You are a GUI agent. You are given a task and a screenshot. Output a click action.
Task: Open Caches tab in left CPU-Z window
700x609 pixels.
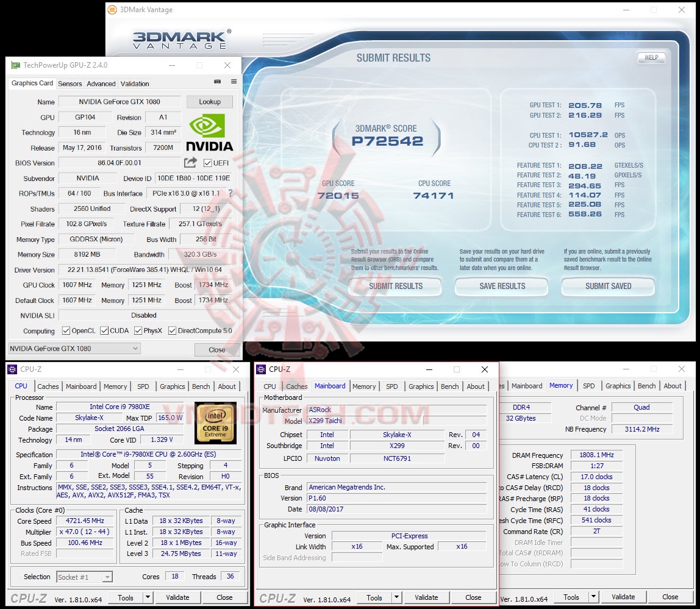[x=48, y=386]
